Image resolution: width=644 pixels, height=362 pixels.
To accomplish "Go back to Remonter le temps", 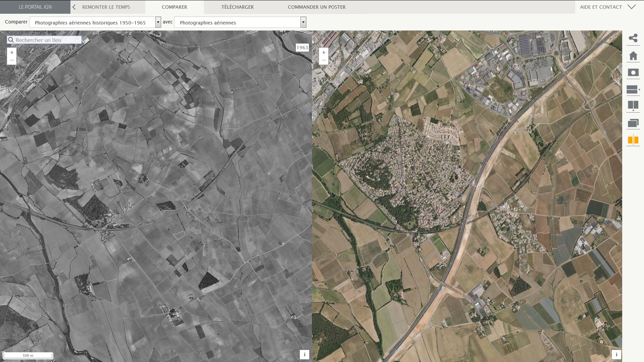I will coord(106,7).
